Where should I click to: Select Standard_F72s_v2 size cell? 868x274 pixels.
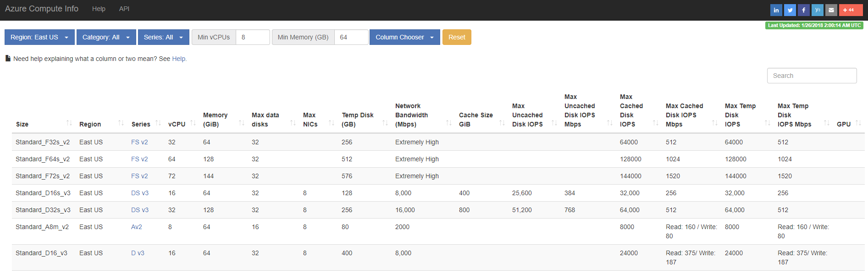pos(43,176)
